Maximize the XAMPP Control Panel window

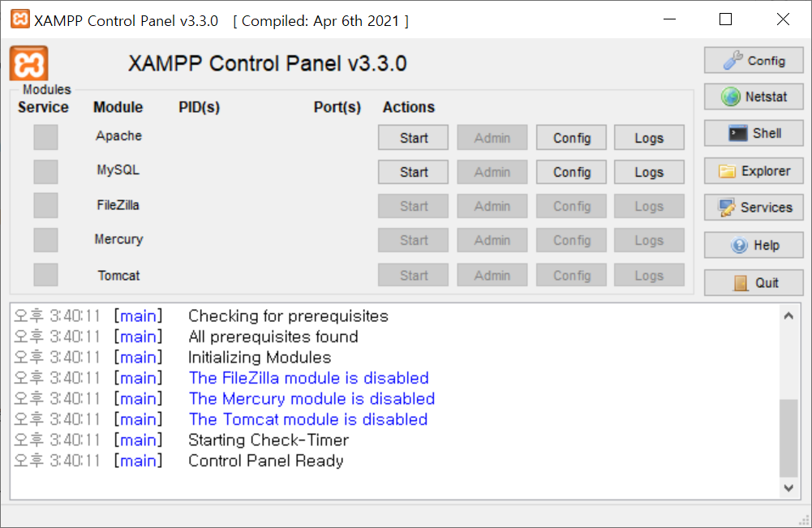(725, 19)
